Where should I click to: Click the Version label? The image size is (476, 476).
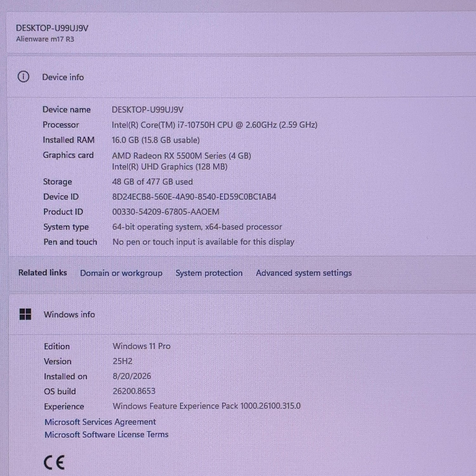pos(58,361)
